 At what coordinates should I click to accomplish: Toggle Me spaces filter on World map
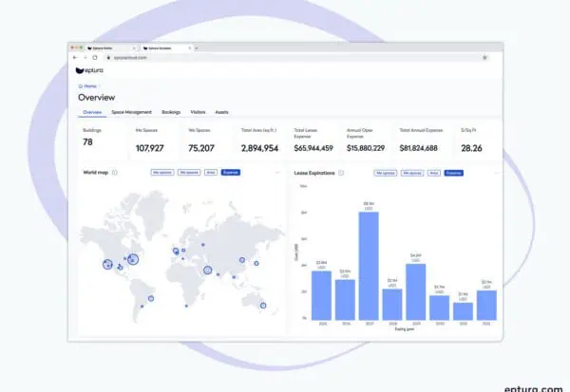[162, 172]
